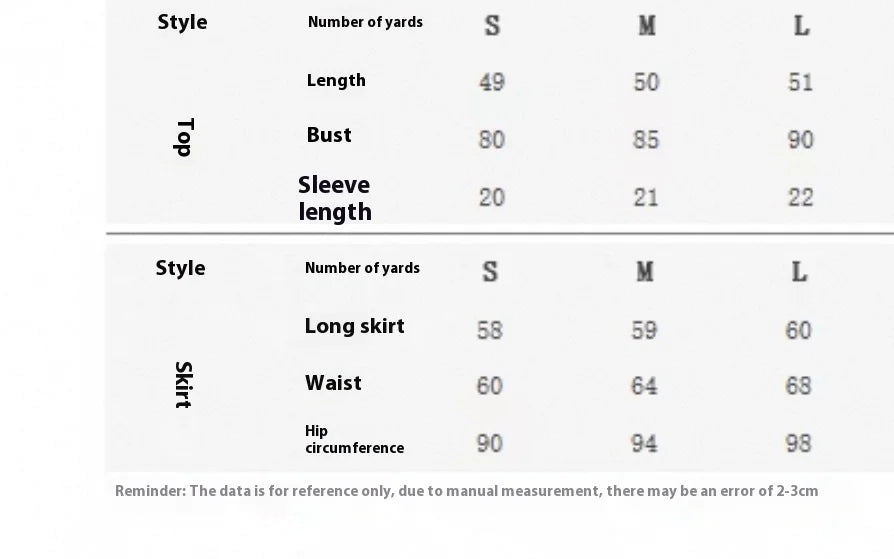Click the reminder note about measurement error
This screenshot has width=894, height=559.
coord(466,491)
